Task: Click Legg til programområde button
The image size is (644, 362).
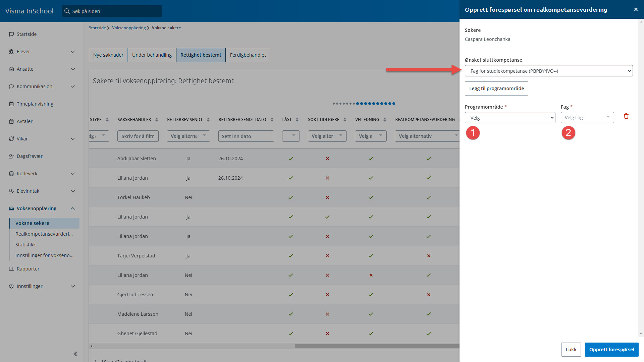Action: 496,88
